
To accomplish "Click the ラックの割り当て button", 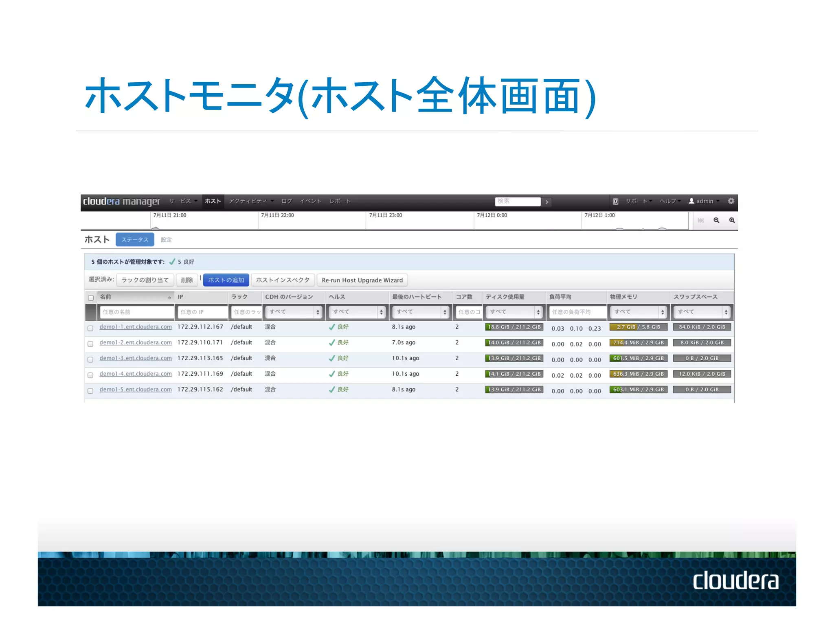I will click(145, 280).
